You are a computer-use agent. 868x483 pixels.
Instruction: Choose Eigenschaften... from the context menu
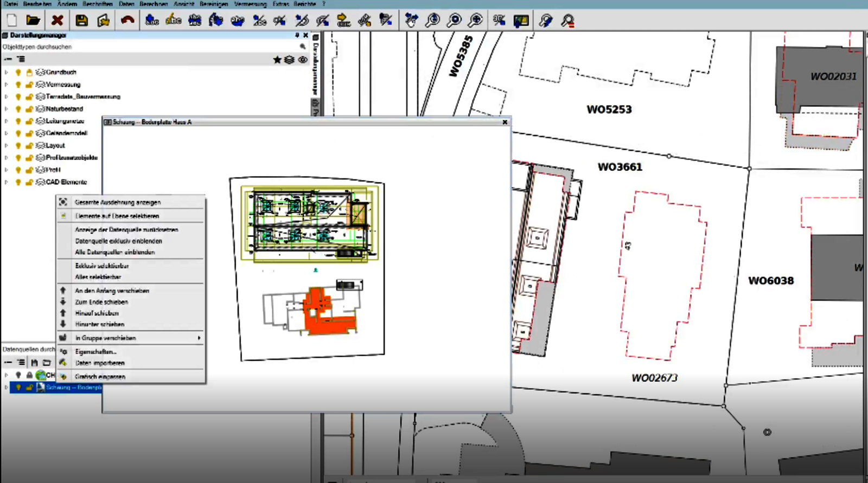(95, 352)
